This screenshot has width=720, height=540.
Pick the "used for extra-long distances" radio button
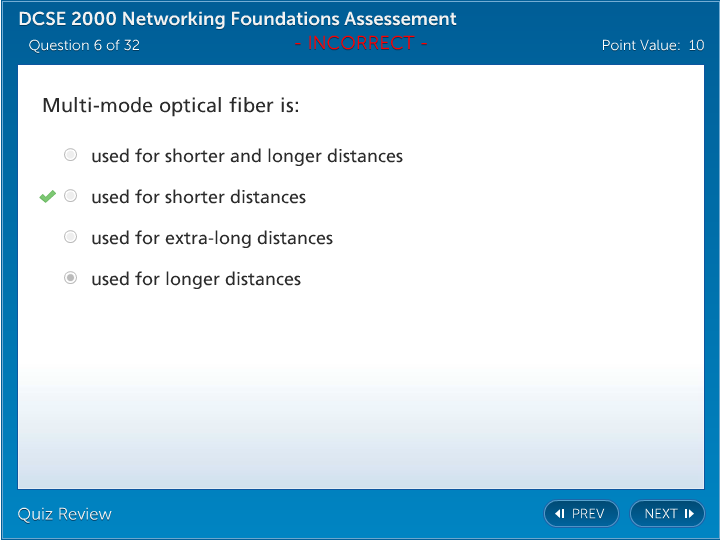(x=70, y=237)
